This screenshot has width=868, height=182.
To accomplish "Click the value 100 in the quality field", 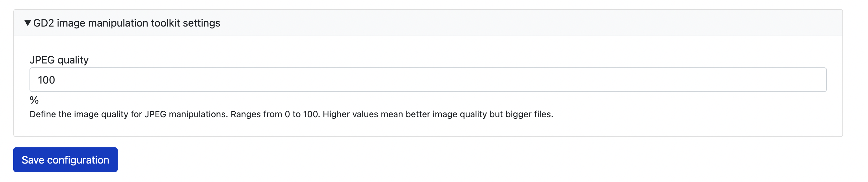I will [x=46, y=80].
